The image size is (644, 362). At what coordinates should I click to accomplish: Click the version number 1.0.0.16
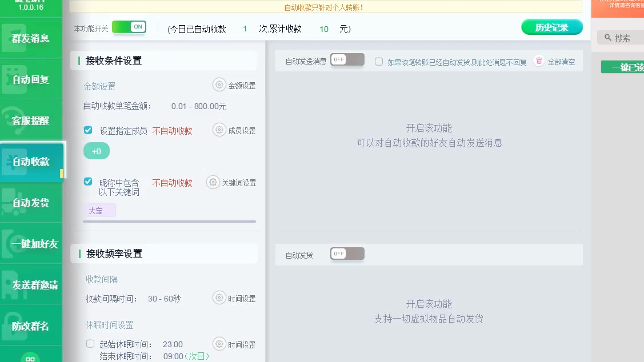(x=31, y=7)
